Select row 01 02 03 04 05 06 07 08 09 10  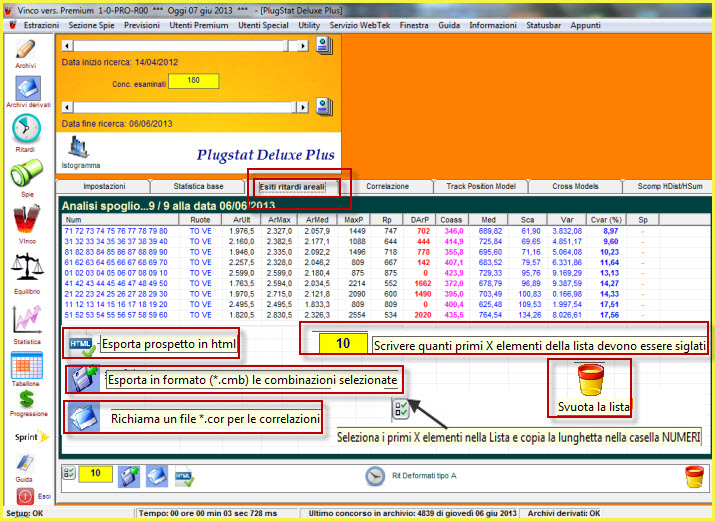360,273
